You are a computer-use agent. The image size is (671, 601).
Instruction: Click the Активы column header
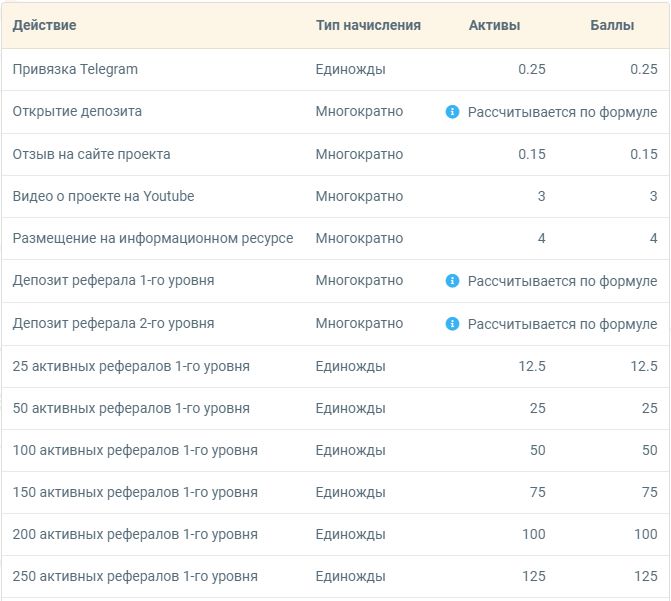[494, 25]
